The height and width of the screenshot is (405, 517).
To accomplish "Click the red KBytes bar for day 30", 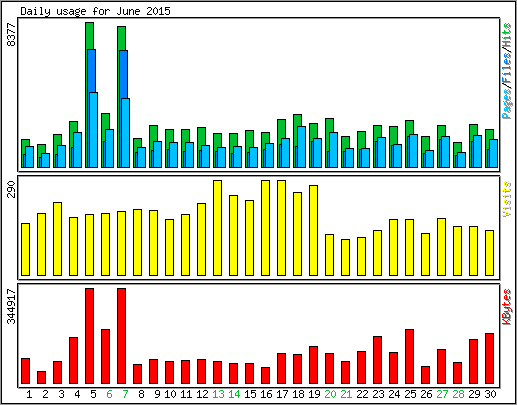I will pyautogui.click(x=489, y=358).
